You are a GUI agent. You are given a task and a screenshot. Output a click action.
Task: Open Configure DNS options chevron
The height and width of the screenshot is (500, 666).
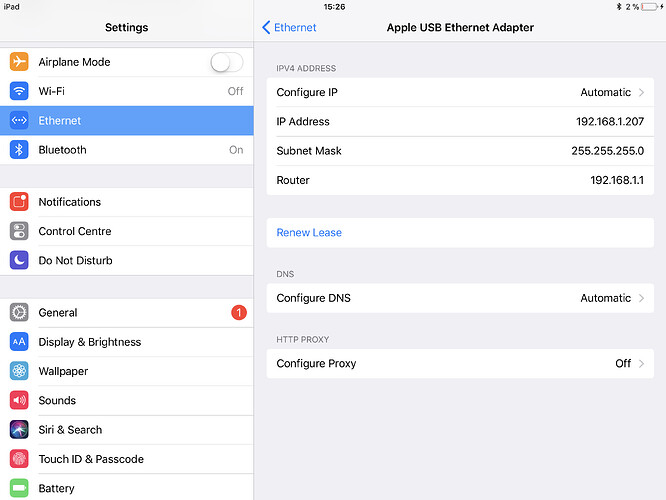pyautogui.click(x=640, y=298)
